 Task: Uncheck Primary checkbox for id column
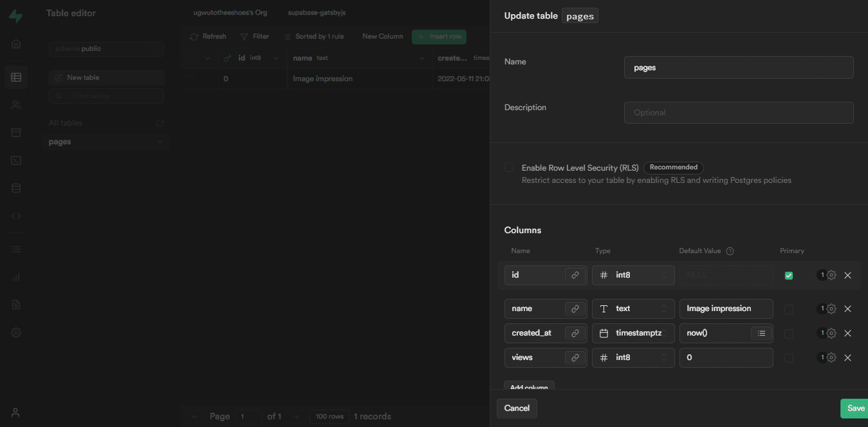(x=789, y=276)
